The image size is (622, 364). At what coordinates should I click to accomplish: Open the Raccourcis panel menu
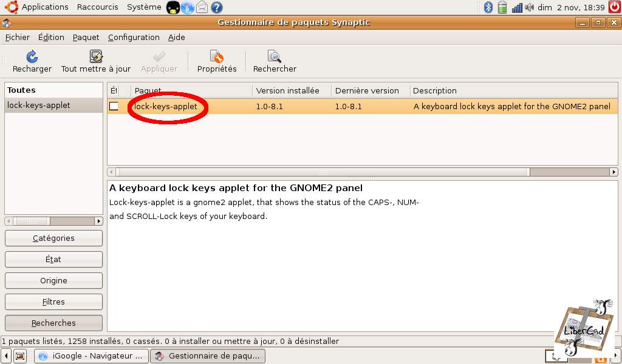(x=98, y=7)
